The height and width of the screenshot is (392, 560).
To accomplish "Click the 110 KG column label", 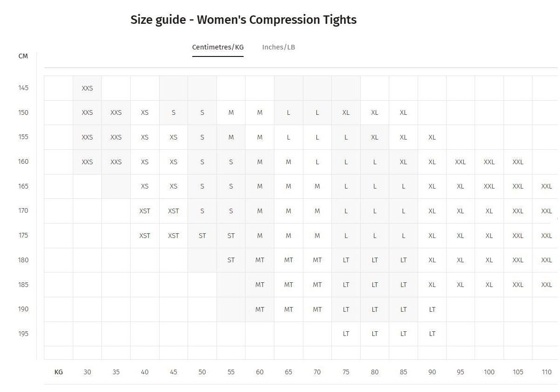I will pyautogui.click(x=546, y=372).
